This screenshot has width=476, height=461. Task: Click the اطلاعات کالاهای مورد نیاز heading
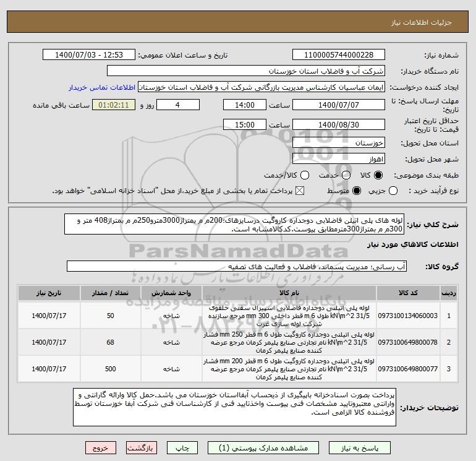413,244
